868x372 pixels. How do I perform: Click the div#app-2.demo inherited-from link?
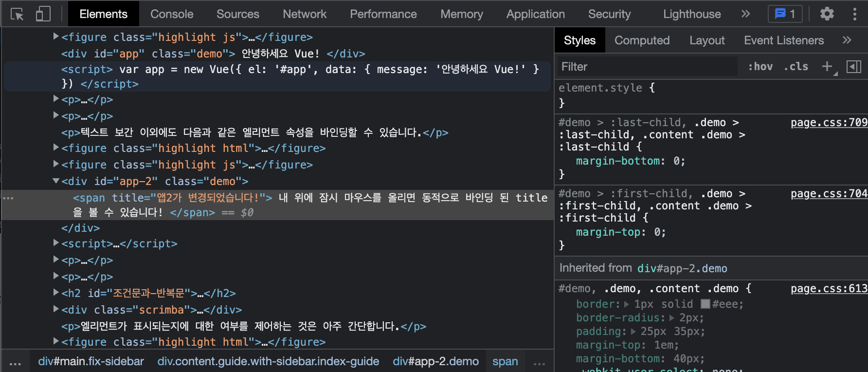682,268
